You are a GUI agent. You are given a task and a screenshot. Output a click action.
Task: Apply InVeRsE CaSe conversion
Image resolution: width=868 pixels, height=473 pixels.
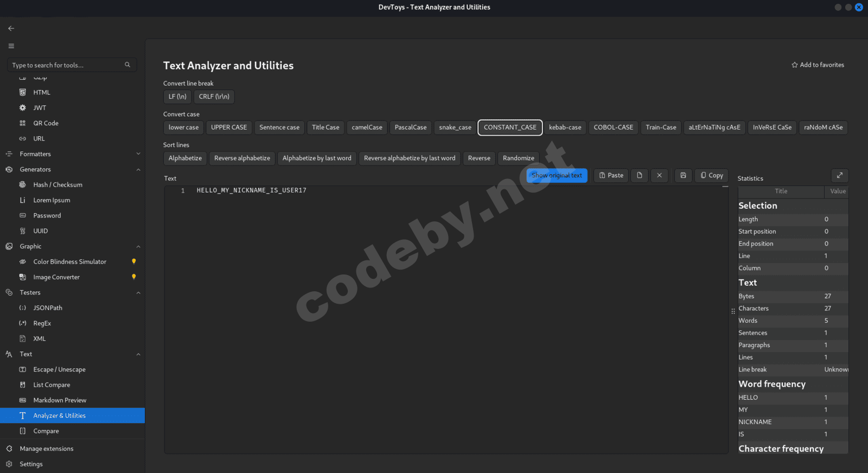tap(772, 127)
